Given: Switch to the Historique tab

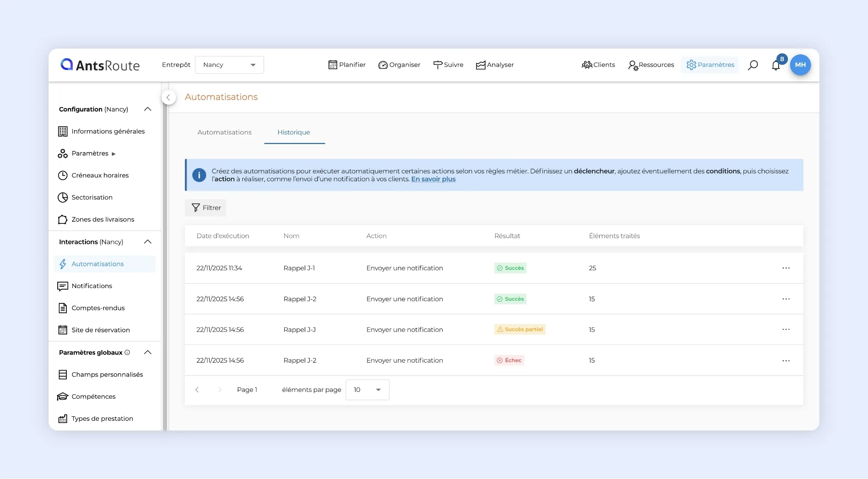Looking at the screenshot, I should tap(294, 132).
